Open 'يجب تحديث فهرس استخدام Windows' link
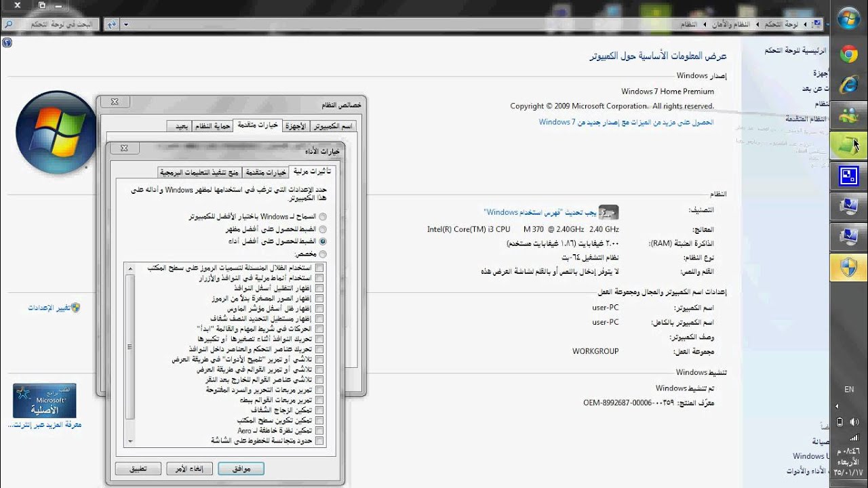 pyautogui.click(x=539, y=212)
